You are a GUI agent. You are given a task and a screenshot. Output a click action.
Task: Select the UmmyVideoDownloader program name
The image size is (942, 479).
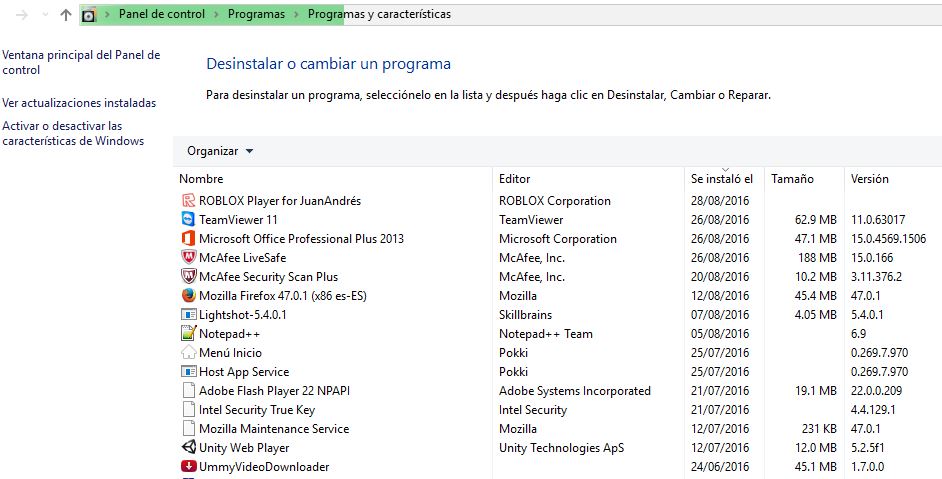(x=264, y=466)
